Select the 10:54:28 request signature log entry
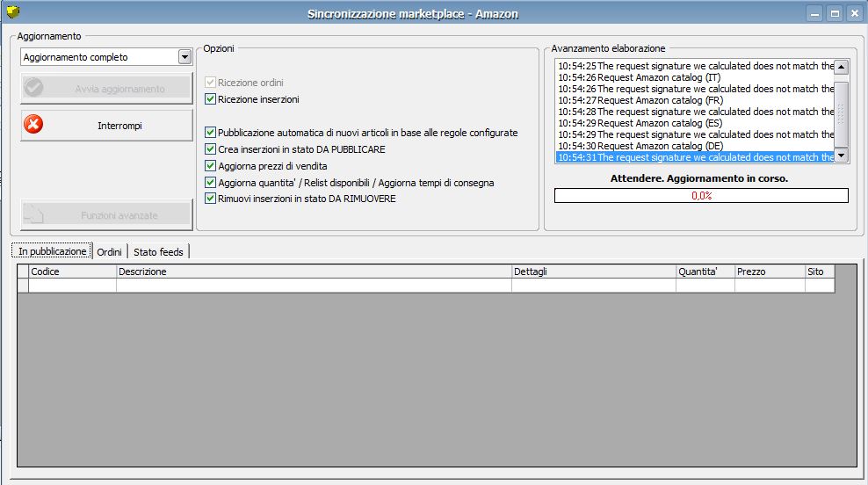This screenshot has height=485, width=868. point(695,112)
